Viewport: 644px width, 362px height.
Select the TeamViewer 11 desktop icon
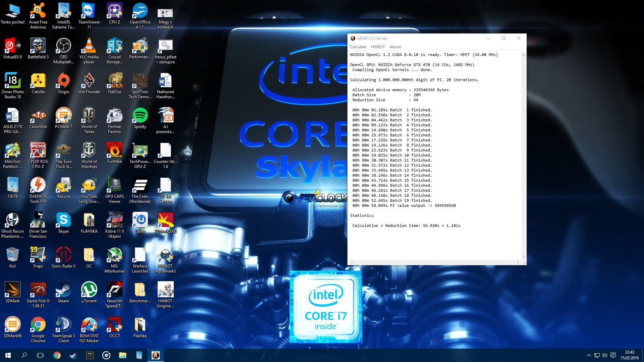(x=89, y=16)
